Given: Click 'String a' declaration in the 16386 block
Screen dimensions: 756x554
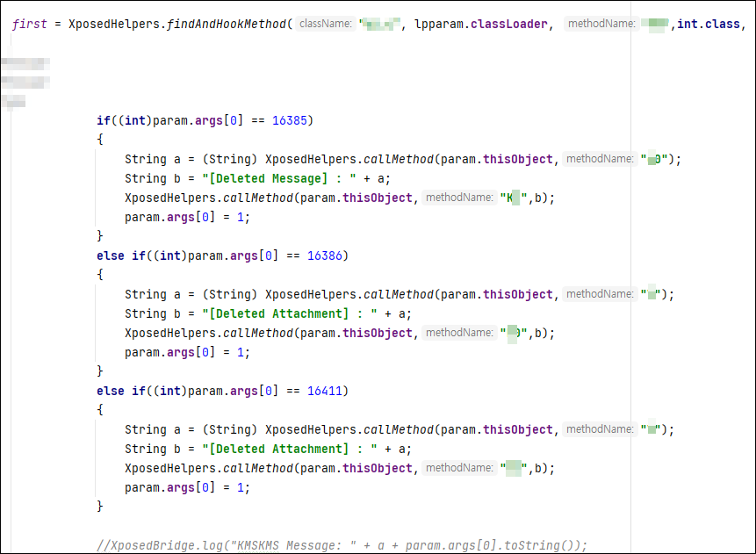Looking at the screenshot, I should click(x=153, y=295).
